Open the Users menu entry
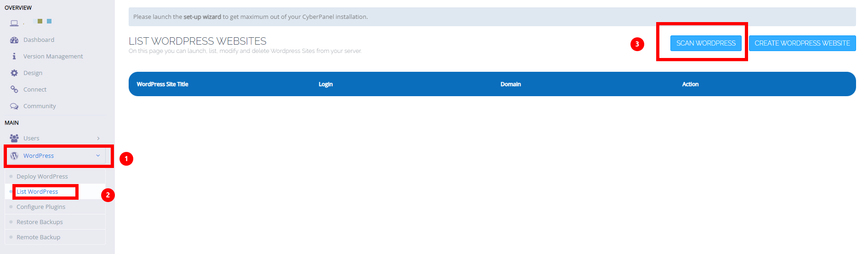 pyautogui.click(x=31, y=138)
